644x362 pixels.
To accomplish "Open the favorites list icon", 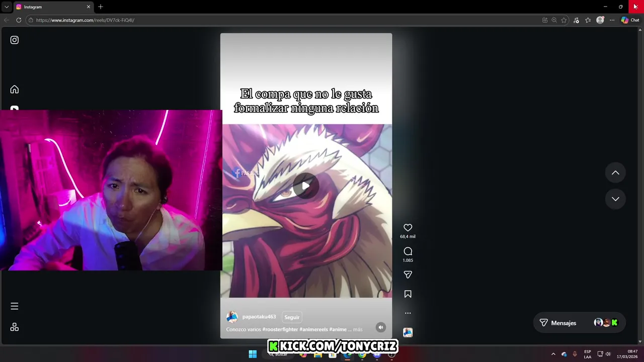I will tap(588, 20).
